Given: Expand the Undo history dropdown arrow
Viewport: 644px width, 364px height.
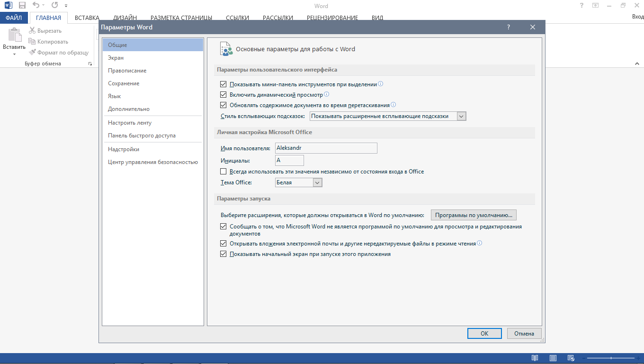Looking at the screenshot, I should (44, 6).
